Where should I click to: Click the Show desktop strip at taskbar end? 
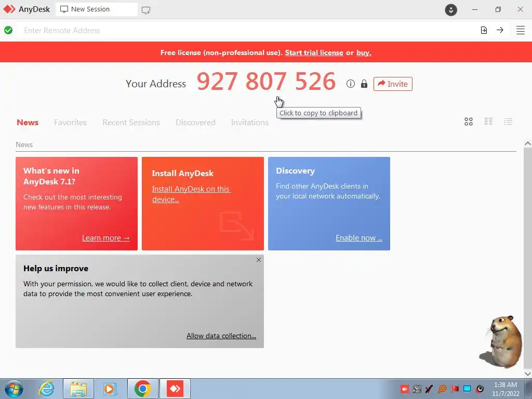coord(528,389)
